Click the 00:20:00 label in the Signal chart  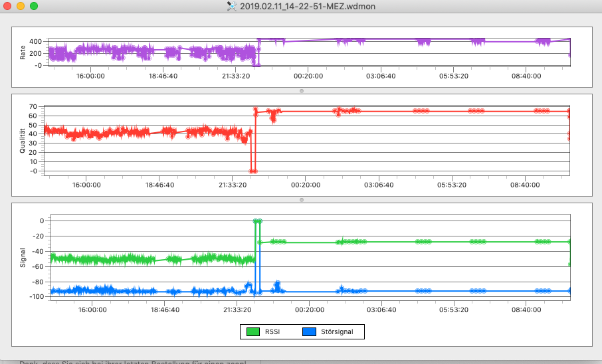(x=308, y=310)
